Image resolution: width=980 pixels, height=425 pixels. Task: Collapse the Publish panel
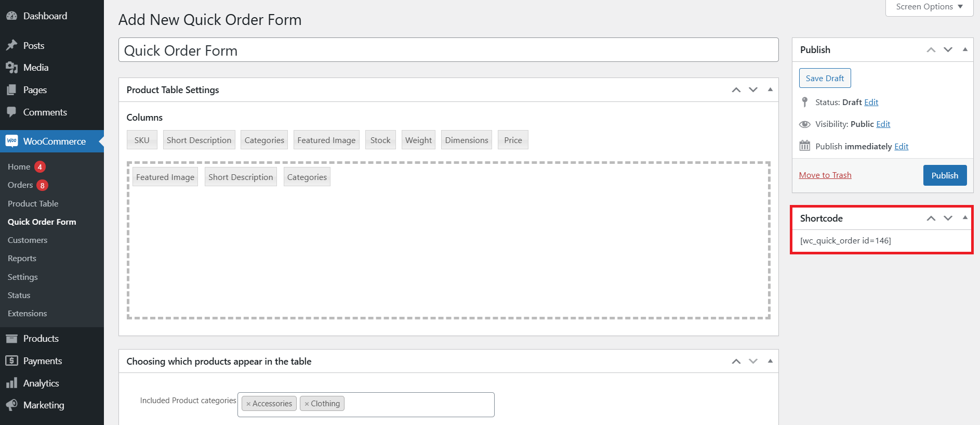(965, 50)
